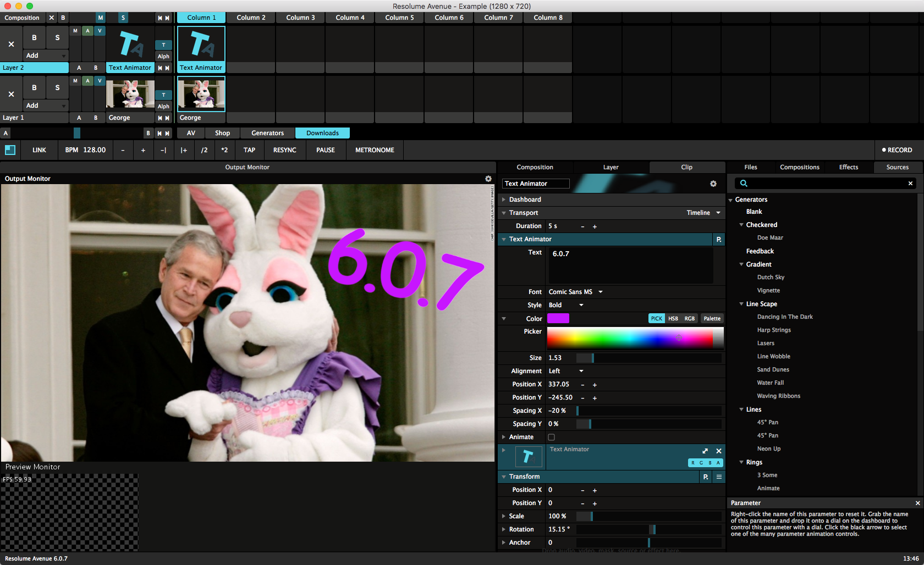Toggle Solo on Layer 1

[57, 87]
